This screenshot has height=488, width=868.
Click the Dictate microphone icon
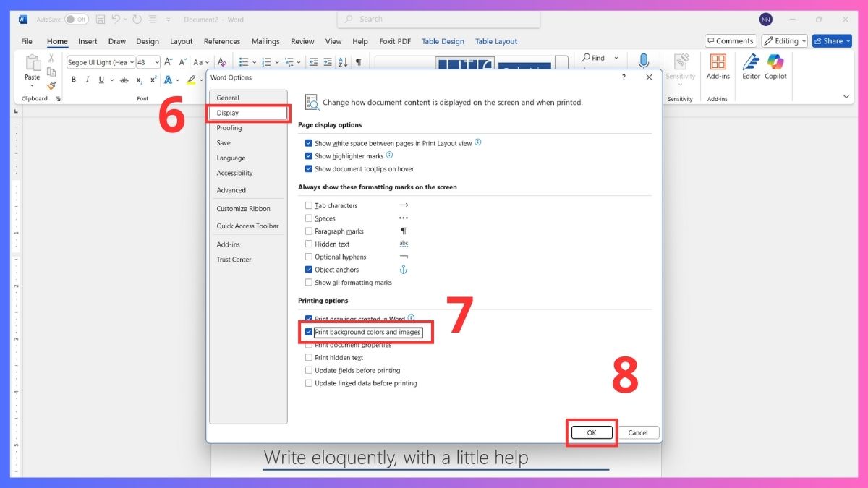click(643, 62)
